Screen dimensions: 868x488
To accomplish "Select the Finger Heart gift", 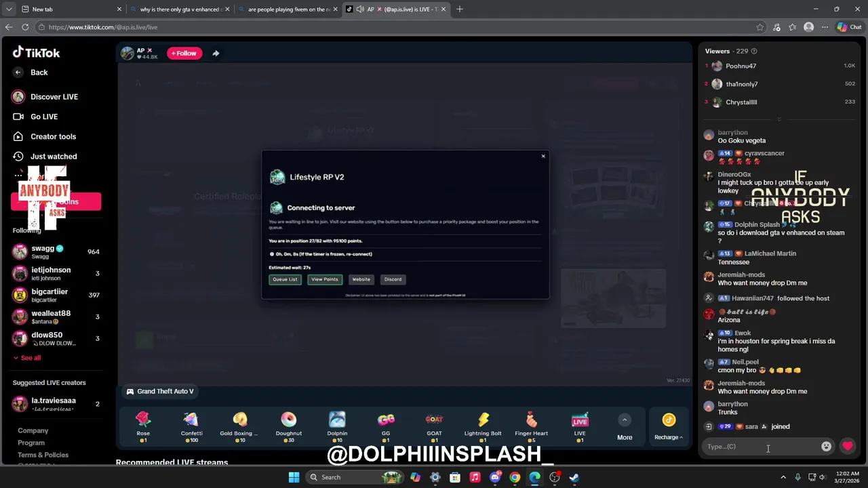I will pos(531,426).
